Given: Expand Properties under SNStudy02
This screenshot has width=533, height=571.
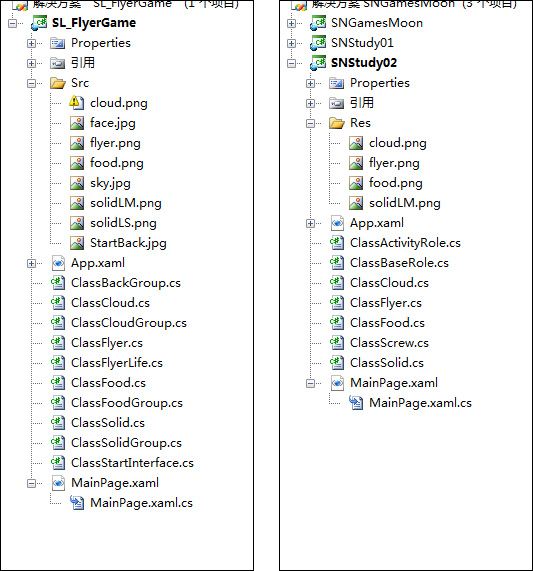Looking at the screenshot, I should click(311, 84).
